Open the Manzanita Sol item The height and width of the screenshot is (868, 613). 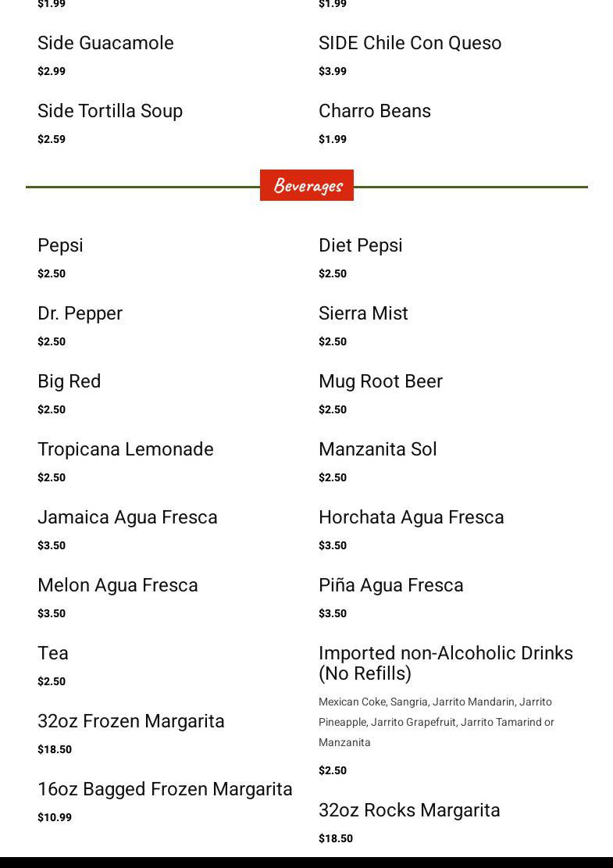(377, 449)
